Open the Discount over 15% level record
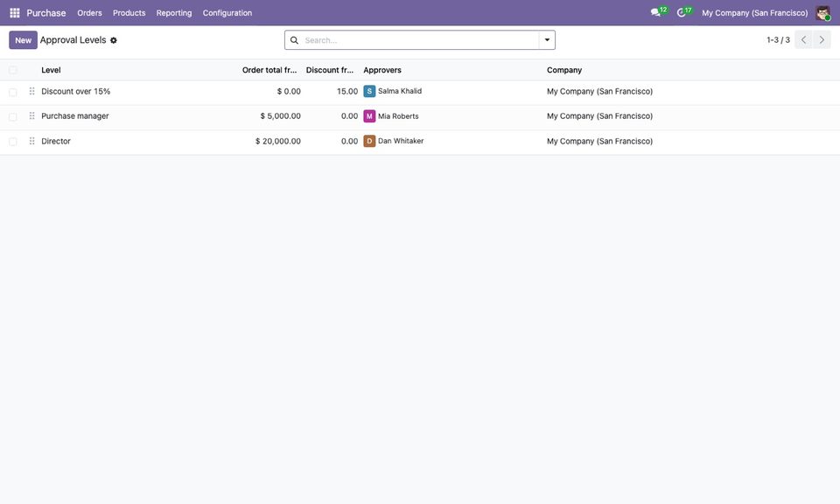This screenshot has height=504, width=840. click(x=75, y=92)
